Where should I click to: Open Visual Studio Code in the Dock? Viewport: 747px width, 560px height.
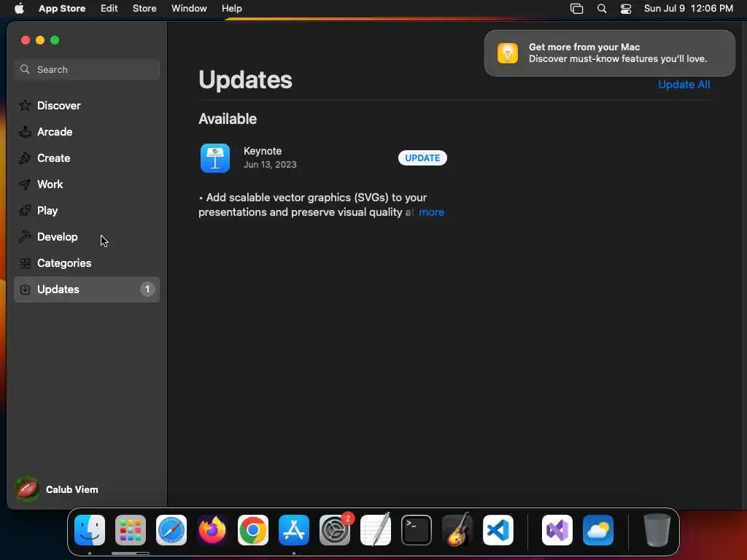point(498,530)
